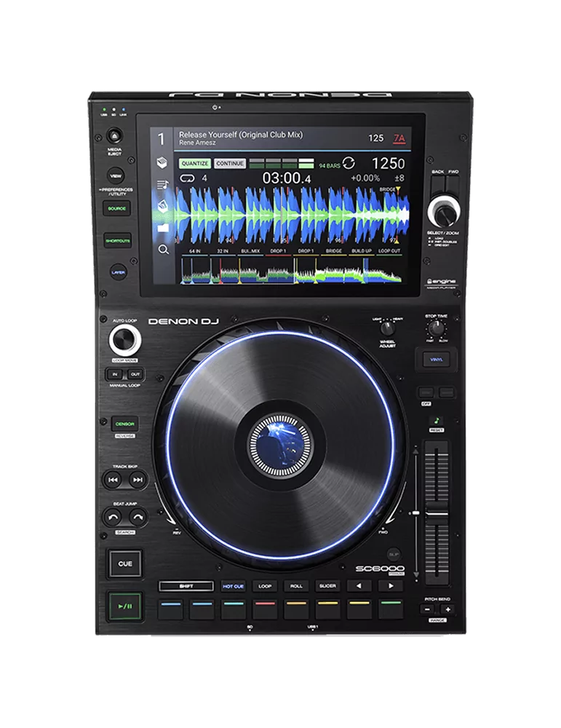
Task: Select the BRIDGE cue label under waveform
Action: [x=334, y=251]
